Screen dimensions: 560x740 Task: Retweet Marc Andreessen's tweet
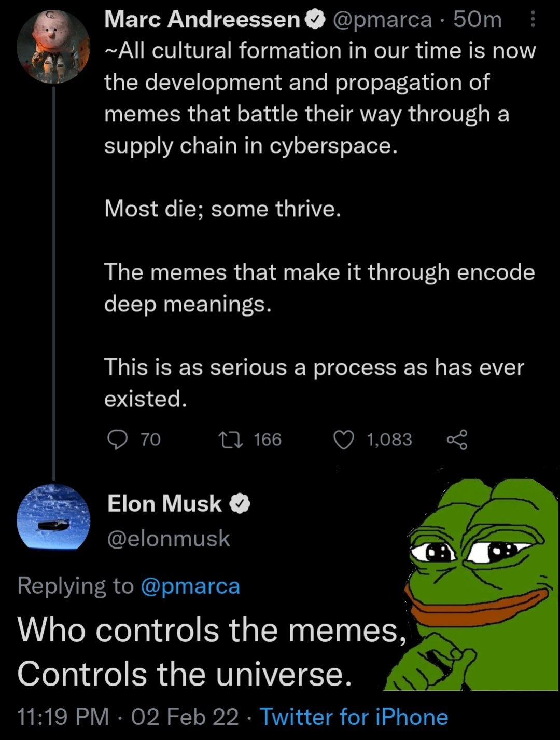tap(231, 440)
